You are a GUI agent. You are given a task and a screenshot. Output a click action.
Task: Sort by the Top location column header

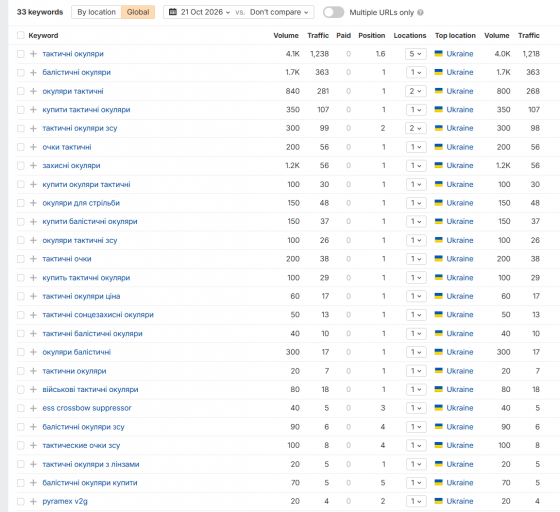tap(455, 35)
